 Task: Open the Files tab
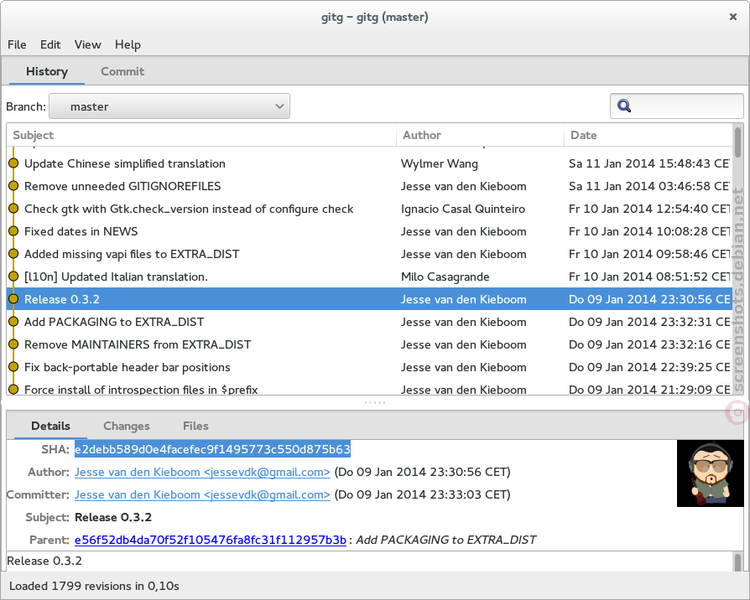pyautogui.click(x=196, y=426)
